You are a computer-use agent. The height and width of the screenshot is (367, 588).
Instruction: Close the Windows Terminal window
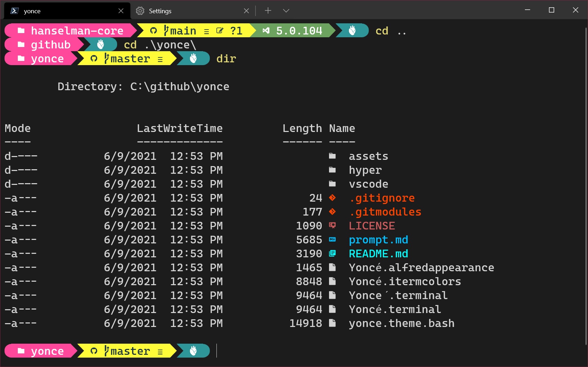click(575, 10)
